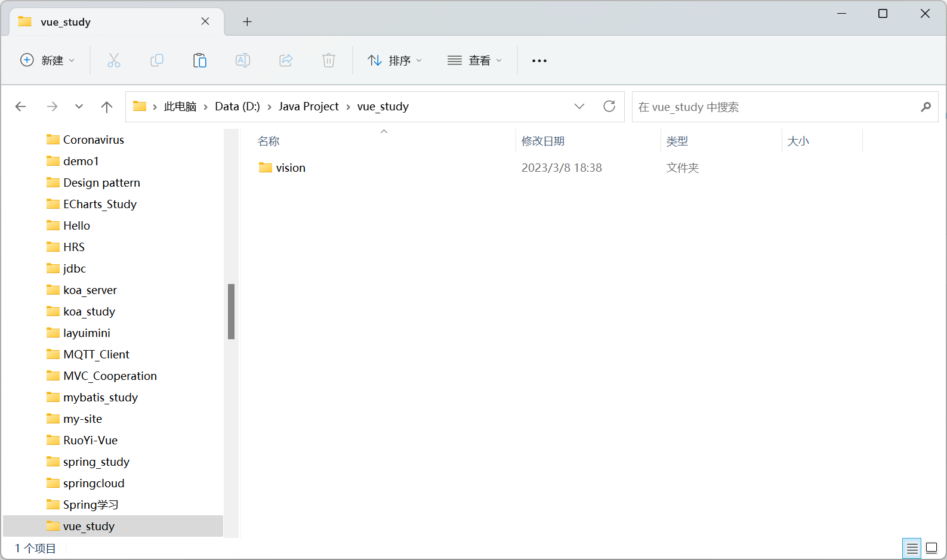Expand chevron after Java Project breadcrumb
This screenshot has height=560, width=947.
tap(348, 107)
